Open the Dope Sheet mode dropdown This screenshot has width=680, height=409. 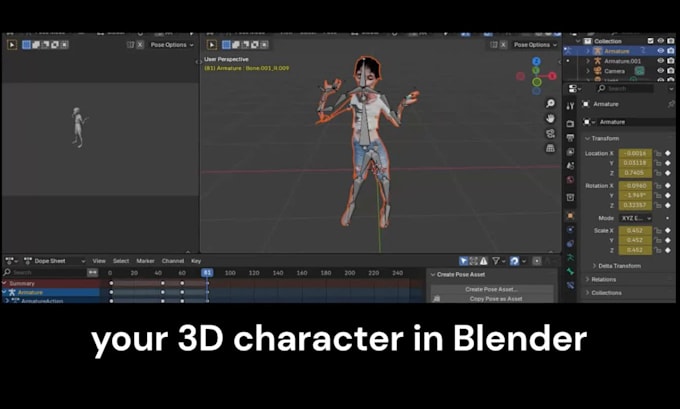(55, 261)
